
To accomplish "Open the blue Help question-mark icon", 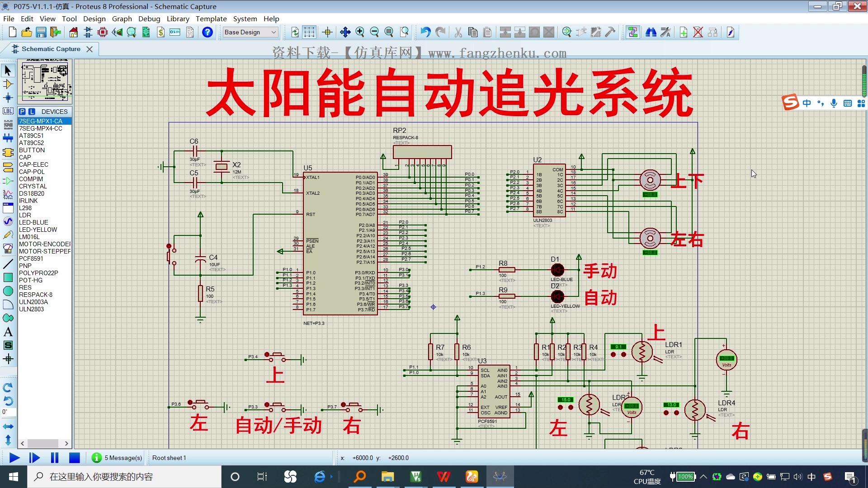I will pyautogui.click(x=207, y=32).
